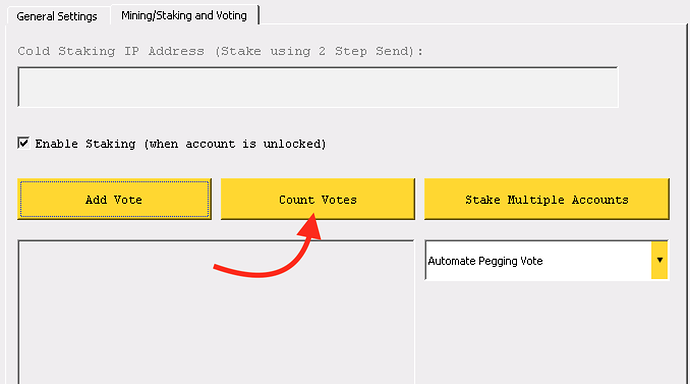Click the Automate Pegging Vote text
This screenshot has width=690, height=384.
[485, 261]
